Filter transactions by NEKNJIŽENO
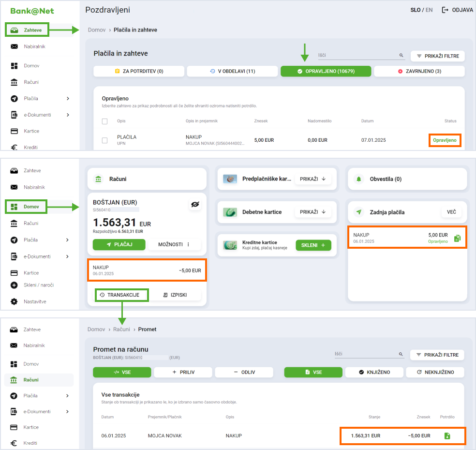This screenshot has height=450, width=476. [434, 372]
